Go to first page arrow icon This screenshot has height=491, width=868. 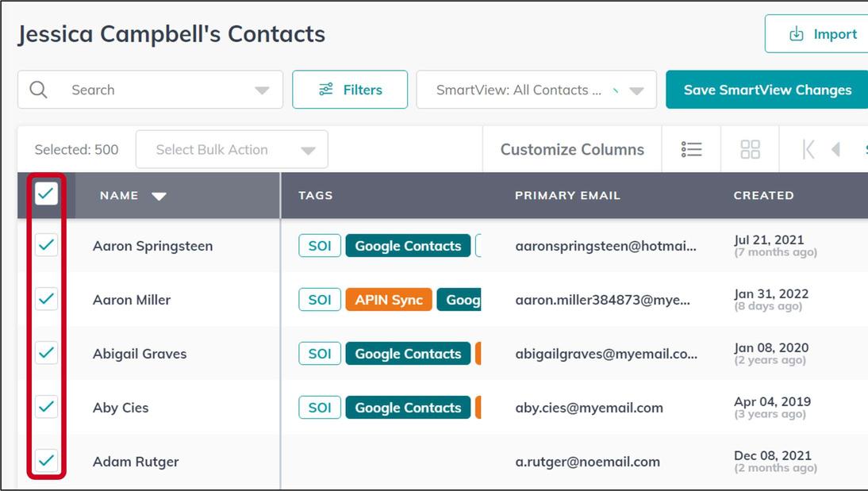click(808, 149)
